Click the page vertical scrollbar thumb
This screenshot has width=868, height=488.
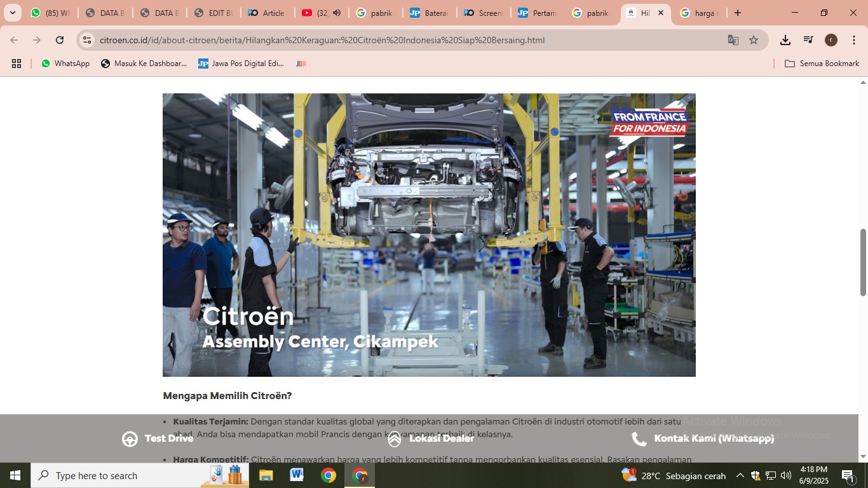863,262
